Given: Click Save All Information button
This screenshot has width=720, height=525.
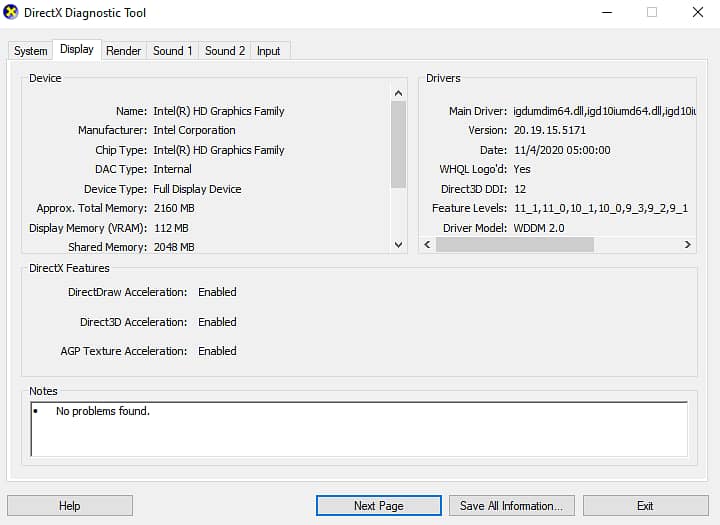Looking at the screenshot, I should (512, 506).
